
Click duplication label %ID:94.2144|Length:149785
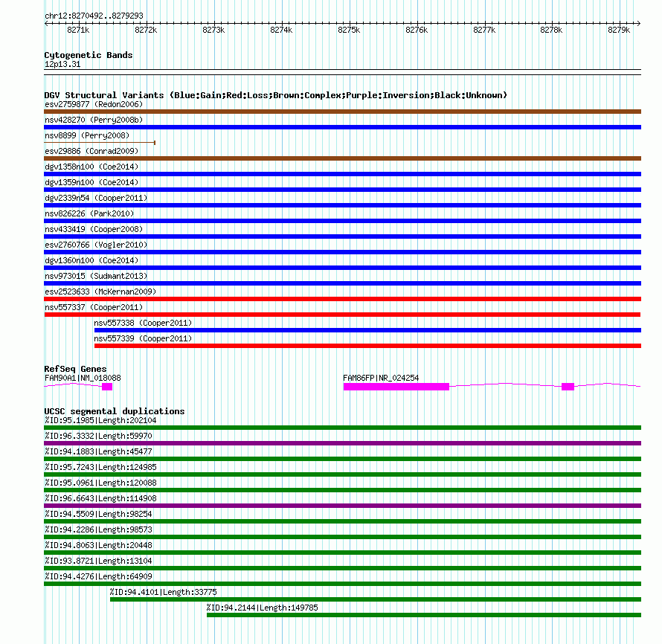[262, 608]
